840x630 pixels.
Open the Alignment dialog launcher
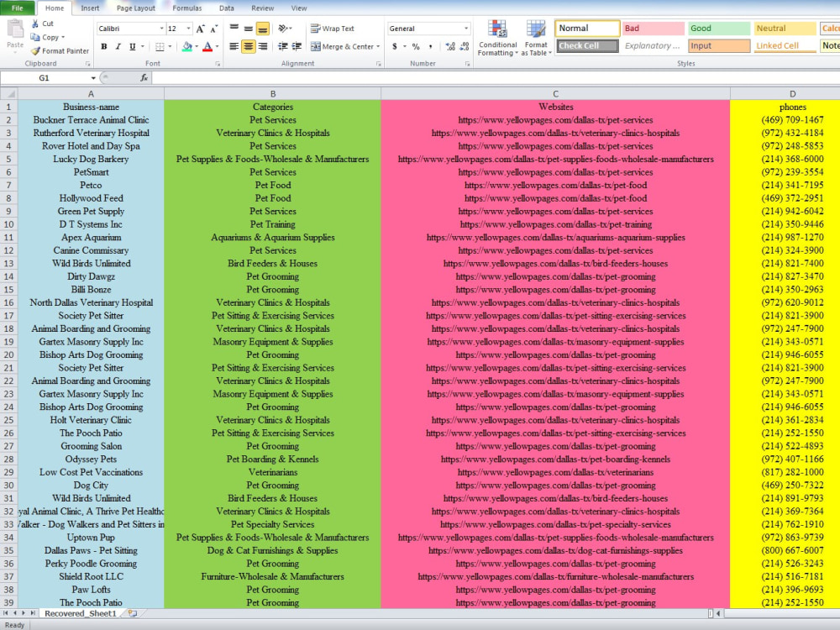coord(378,64)
